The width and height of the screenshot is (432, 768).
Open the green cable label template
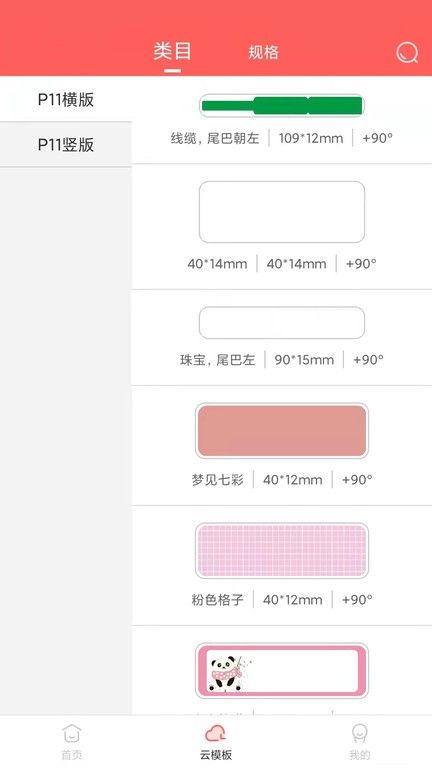(x=282, y=105)
